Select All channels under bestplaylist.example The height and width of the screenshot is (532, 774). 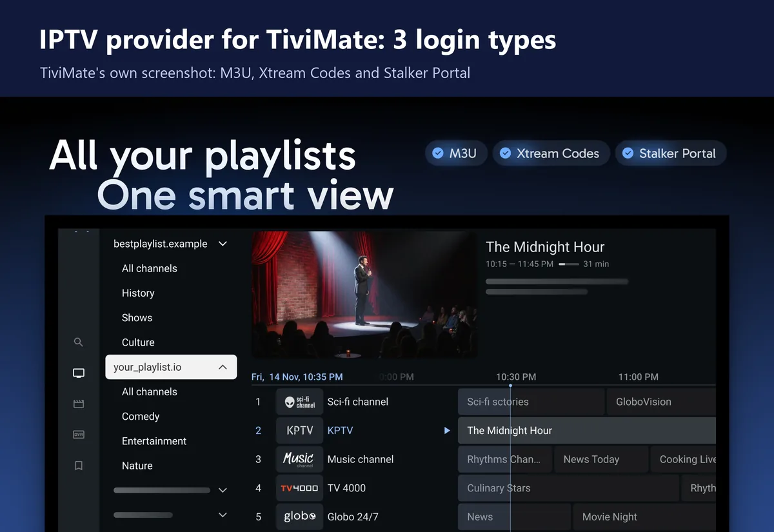click(x=150, y=268)
